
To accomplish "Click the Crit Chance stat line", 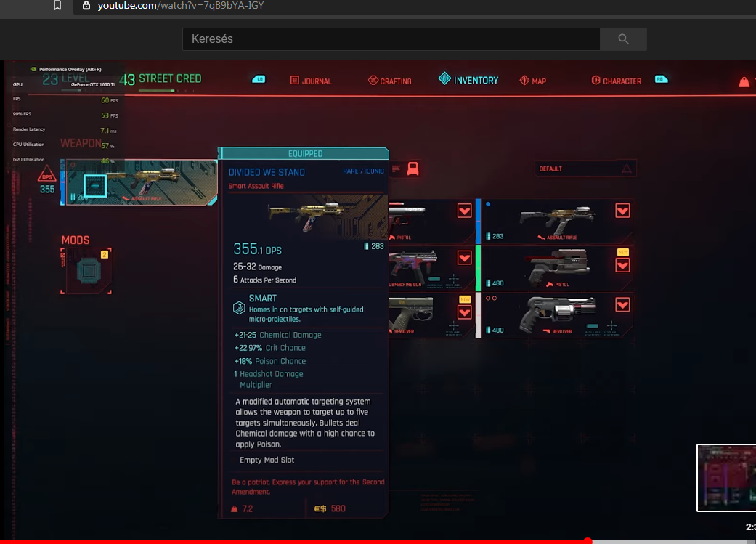I will click(x=270, y=348).
